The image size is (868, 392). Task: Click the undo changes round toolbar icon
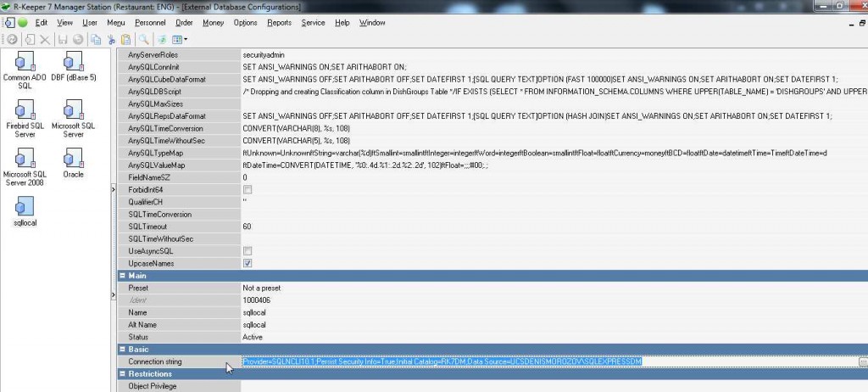[x=78, y=39]
